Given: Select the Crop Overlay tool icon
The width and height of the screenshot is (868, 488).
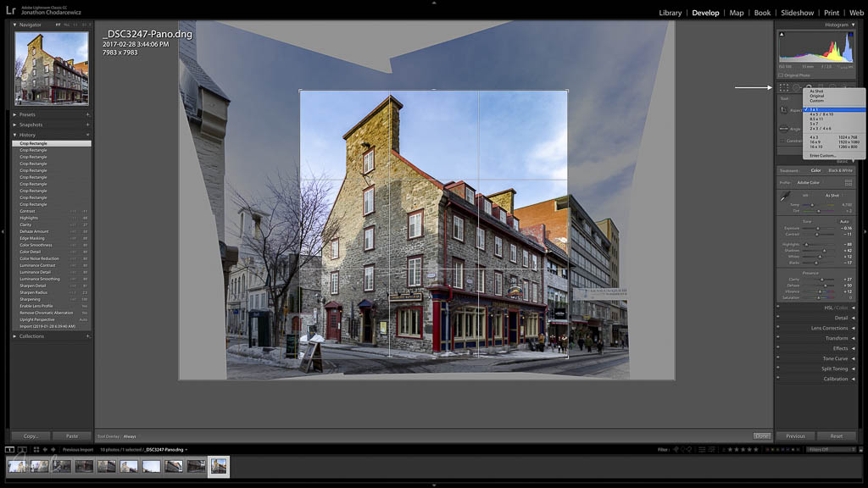Looking at the screenshot, I should pyautogui.click(x=784, y=87).
